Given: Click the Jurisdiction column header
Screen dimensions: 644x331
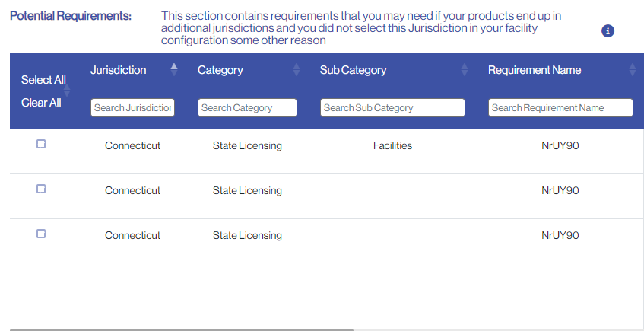Looking at the screenshot, I should pyautogui.click(x=119, y=70).
